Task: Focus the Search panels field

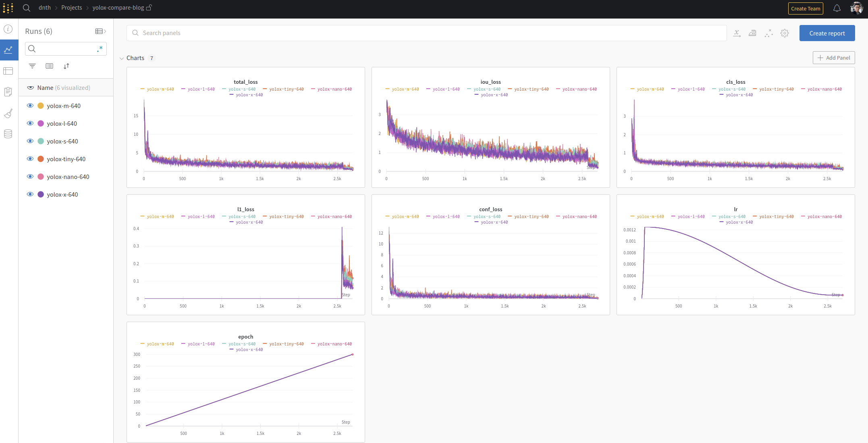Action: click(426, 33)
